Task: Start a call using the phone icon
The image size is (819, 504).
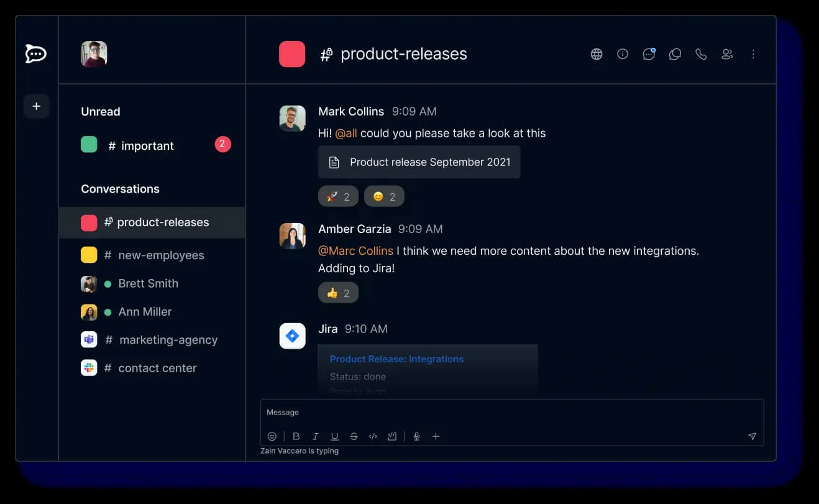Action: pos(701,54)
